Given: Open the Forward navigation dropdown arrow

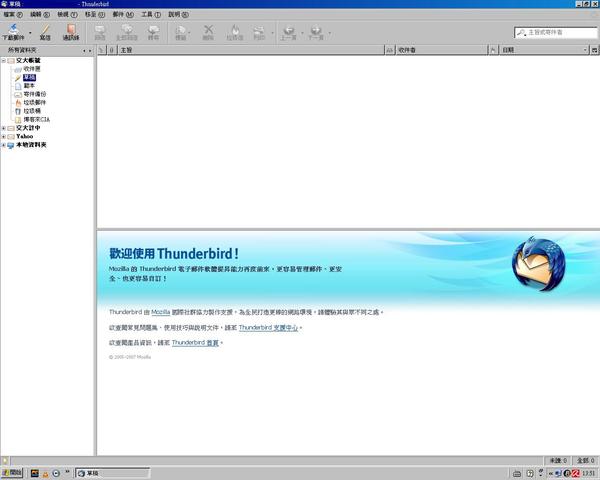Looking at the screenshot, I should click(x=330, y=33).
